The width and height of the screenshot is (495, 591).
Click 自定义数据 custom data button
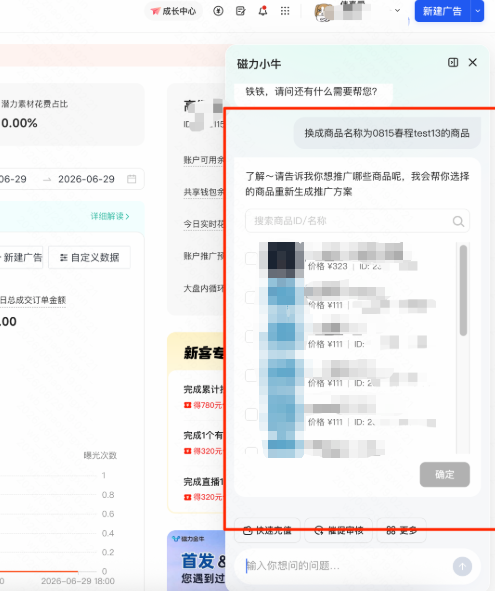[x=90, y=257]
